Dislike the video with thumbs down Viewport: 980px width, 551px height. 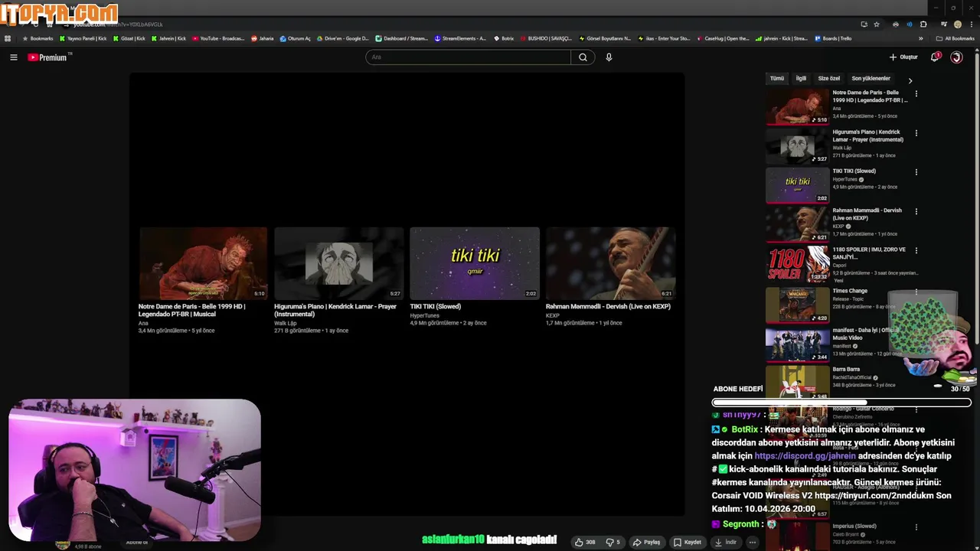(x=613, y=542)
